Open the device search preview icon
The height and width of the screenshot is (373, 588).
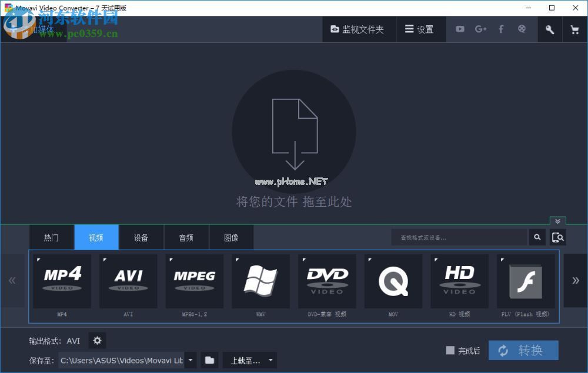point(557,237)
